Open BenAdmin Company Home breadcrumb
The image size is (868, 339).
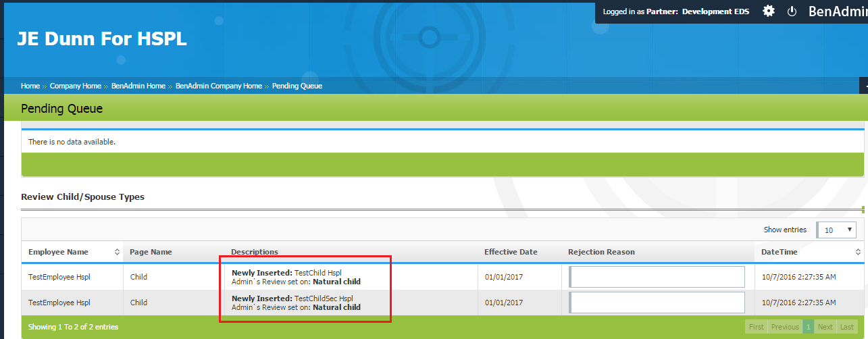click(x=219, y=86)
